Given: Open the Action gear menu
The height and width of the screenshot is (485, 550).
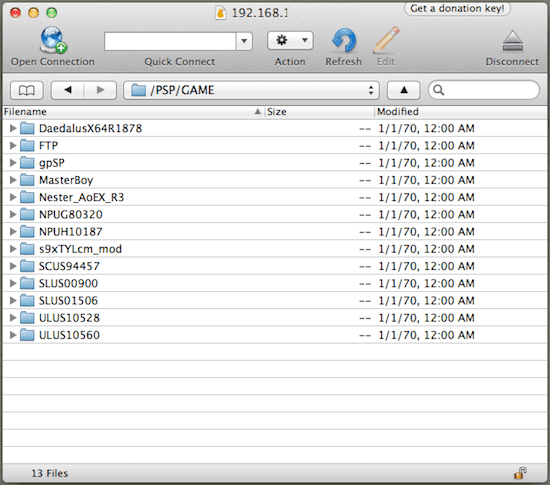Looking at the screenshot, I should point(290,41).
